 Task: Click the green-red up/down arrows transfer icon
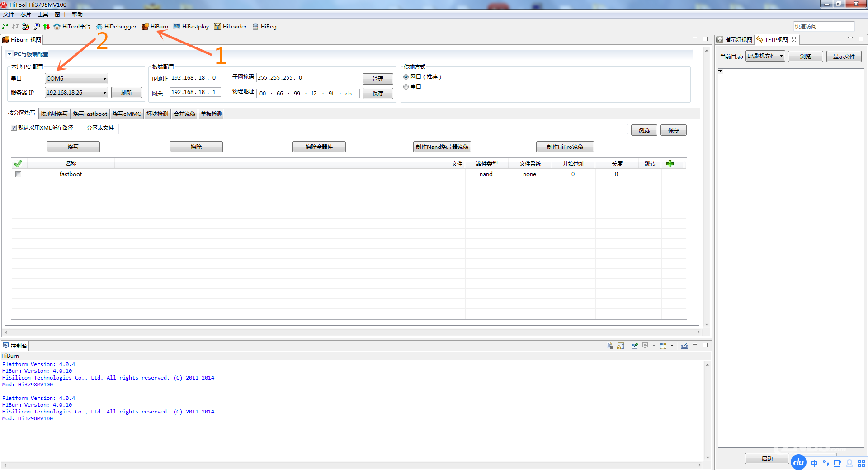click(x=47, y=27)
